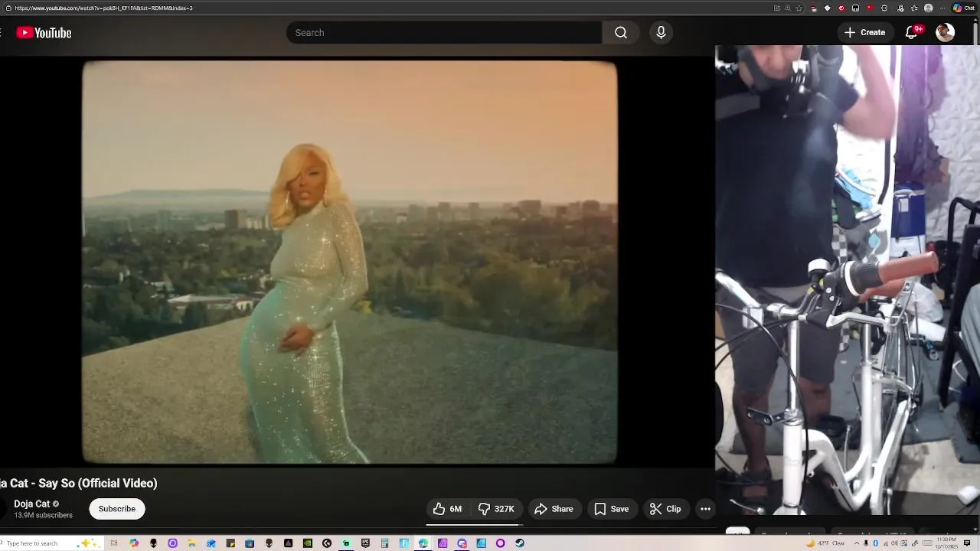Open the browser extensions puzzle icon
The image size is (980, 551).
[x=884, y=8]
